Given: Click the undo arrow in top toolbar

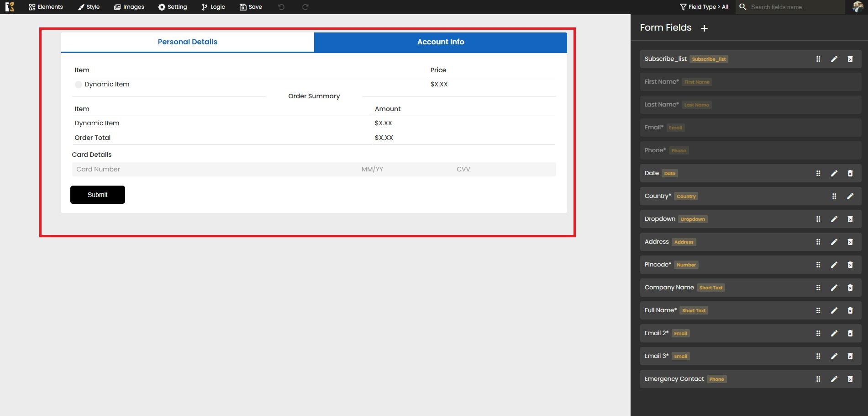Looking at the screenshot, I should pos(281,7).
